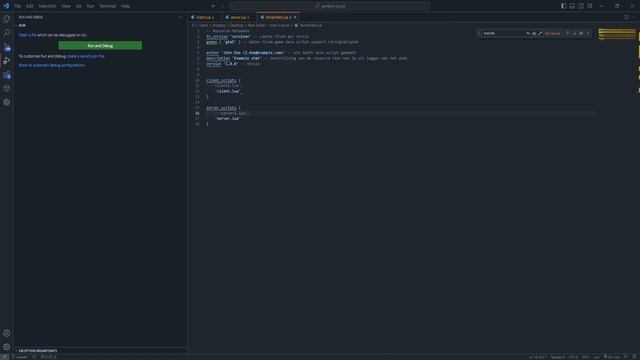Click 'Show all automatic debug configurations' link
This screenshot has height=360, width=640.
(x=52, y=65)
